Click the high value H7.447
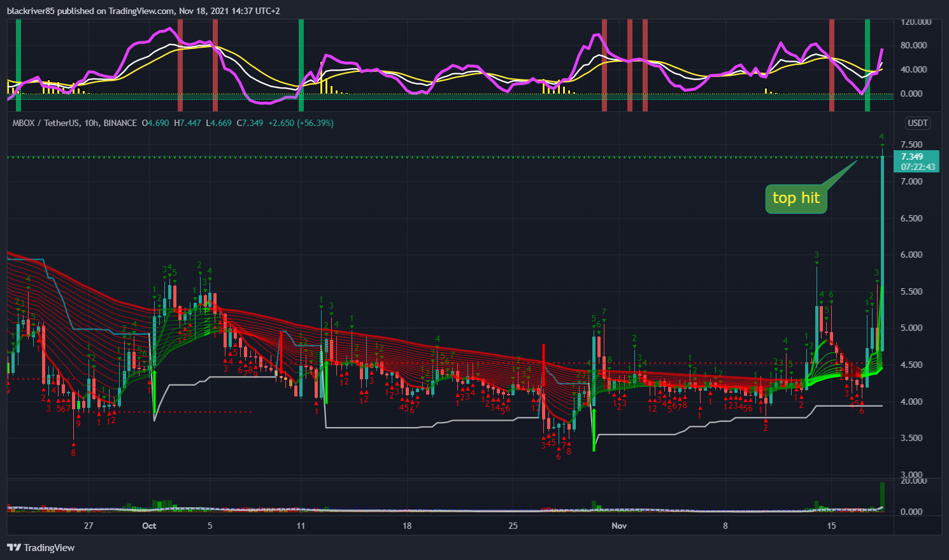Image resolution: width=949 pixels, height=560 pixels. (187, 123)
